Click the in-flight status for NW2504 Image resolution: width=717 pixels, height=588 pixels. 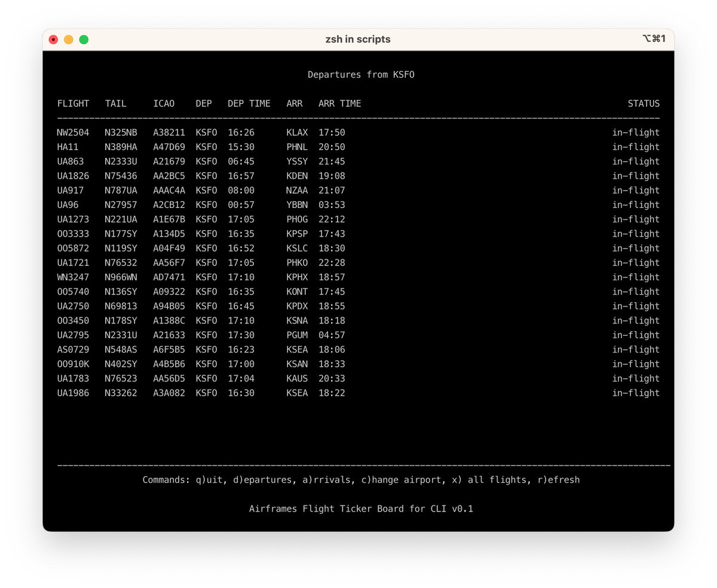(636, 133)
